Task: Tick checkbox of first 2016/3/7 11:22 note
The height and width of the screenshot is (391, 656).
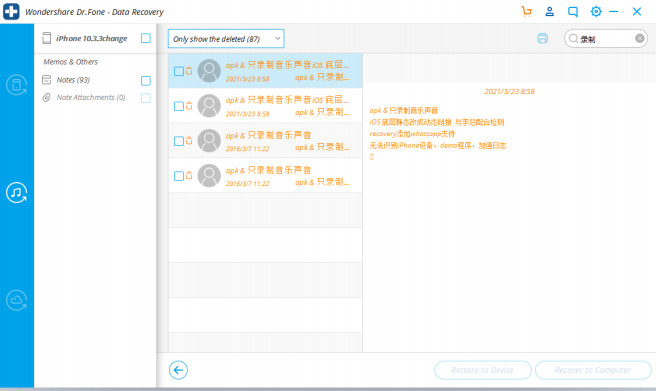Action: 179,141
